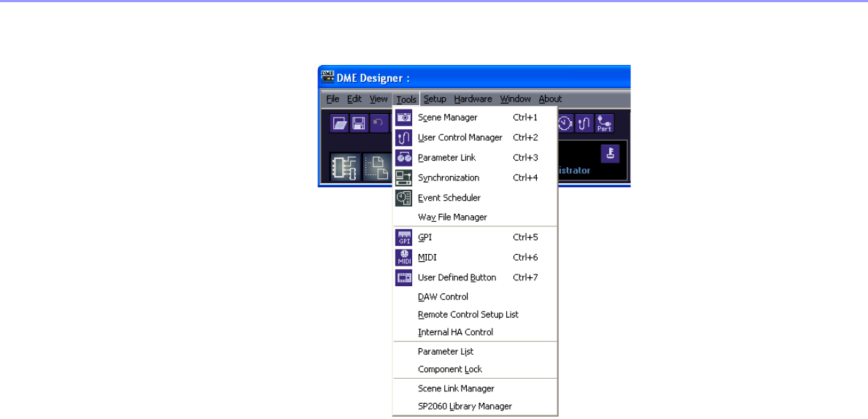
Task: Open the About menu
Action: pos(550,99)
